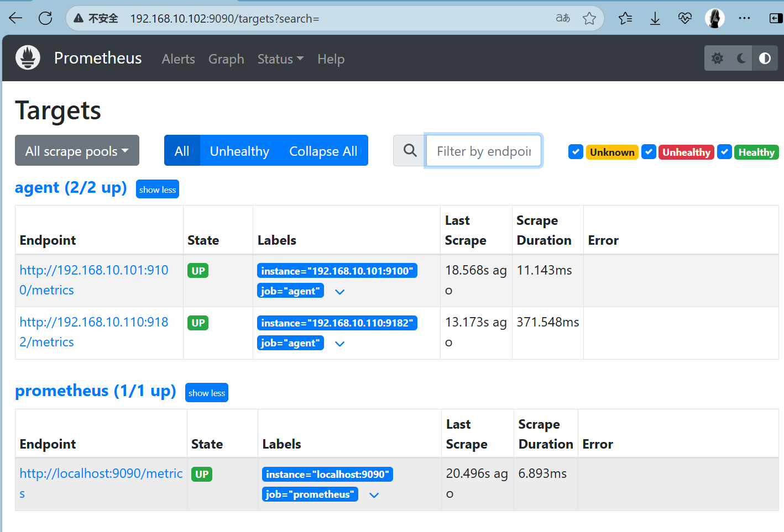Image resolution: width=784 pixels, height=532 pixels.
Task: Toggle the Unknown state checkbox
Action: click(576, 152)
